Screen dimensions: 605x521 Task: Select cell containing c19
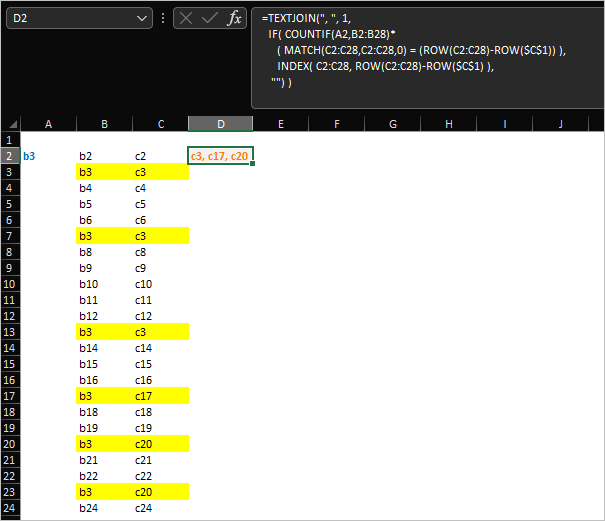coord(161,428)
